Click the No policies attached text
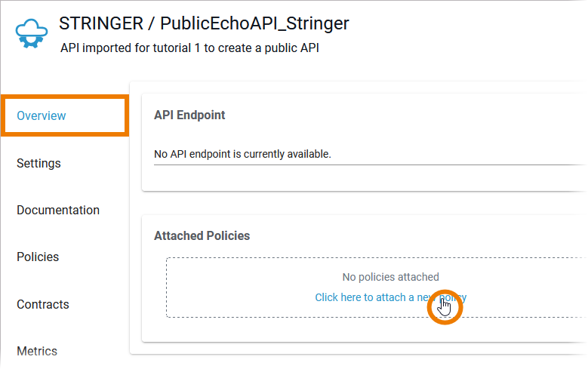Viewport: 588px width, 369px height. [390, 277]
